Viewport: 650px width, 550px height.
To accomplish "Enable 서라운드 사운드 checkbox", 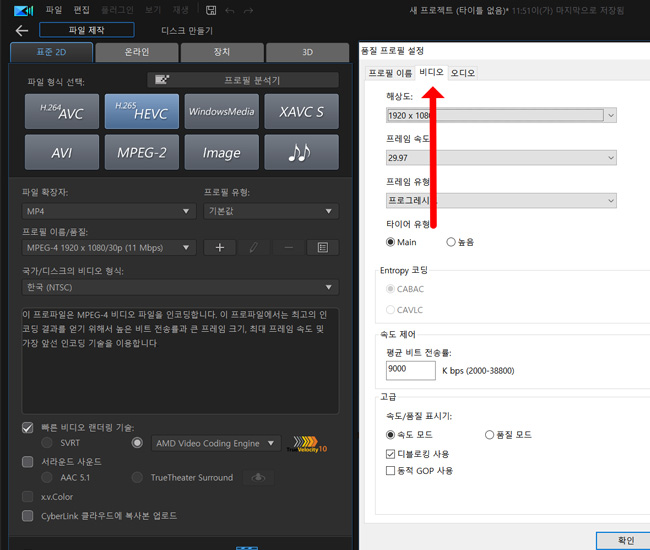I will [x=27, y=462].
